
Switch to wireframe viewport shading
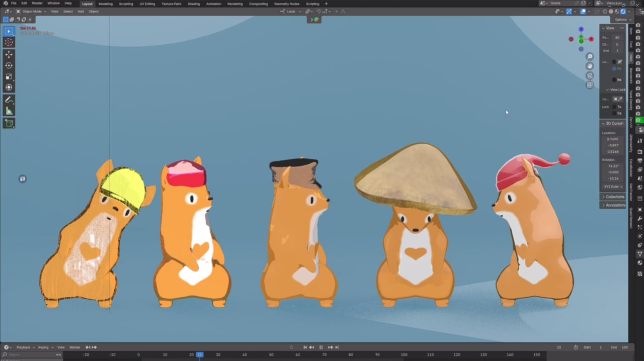point(605,11)
